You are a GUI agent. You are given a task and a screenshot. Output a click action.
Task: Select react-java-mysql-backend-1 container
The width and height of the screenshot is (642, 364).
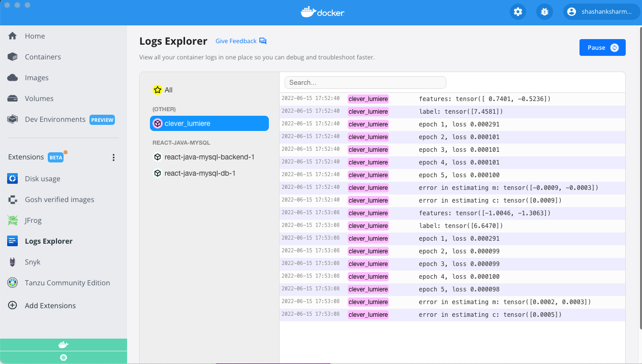[x=209, y=157]
